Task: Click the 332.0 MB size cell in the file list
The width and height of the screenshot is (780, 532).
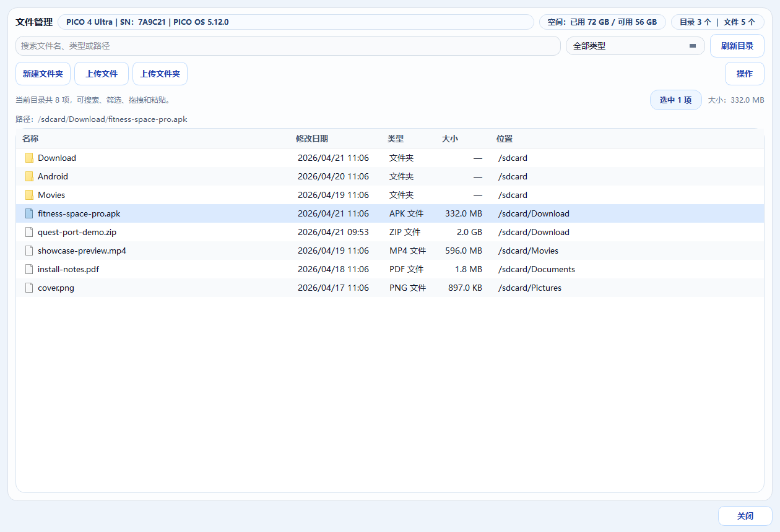Action: pos(464,213)
